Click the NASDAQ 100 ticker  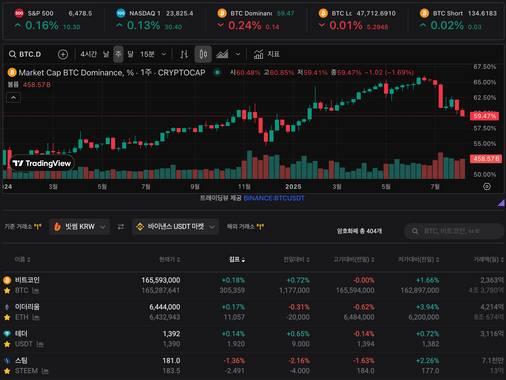point(155,20)
